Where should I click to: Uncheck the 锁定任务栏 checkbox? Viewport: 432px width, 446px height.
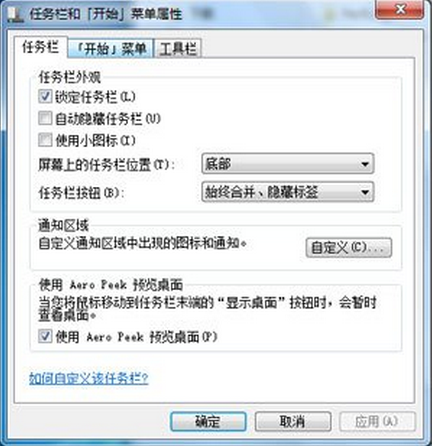coord(45,97)
